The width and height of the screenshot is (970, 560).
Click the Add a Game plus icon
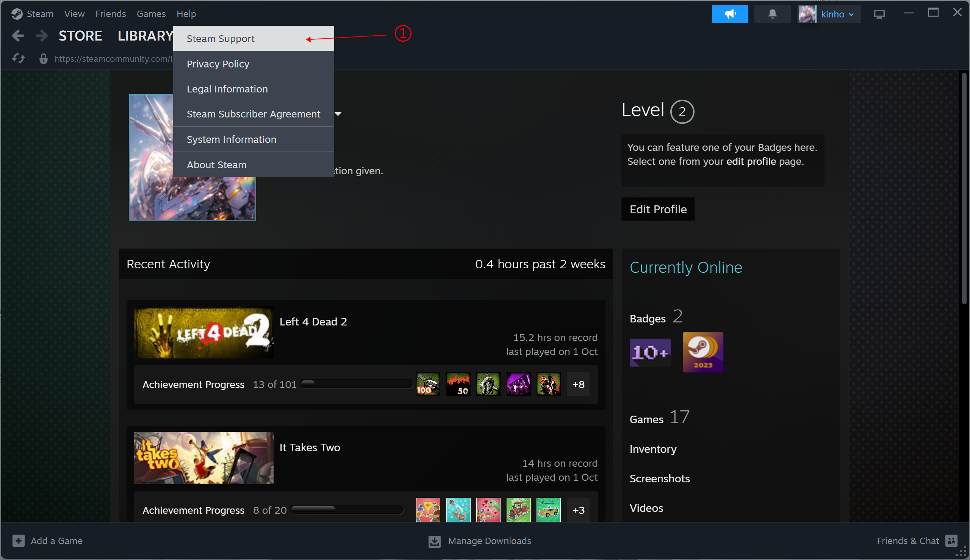(18, 541)
